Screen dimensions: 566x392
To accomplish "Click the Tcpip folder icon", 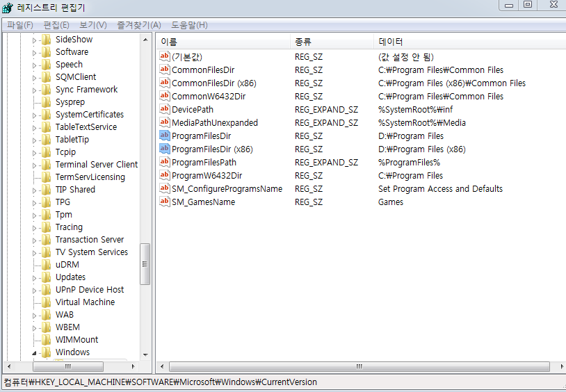I will pyautogui.click(x=46, y=152).
